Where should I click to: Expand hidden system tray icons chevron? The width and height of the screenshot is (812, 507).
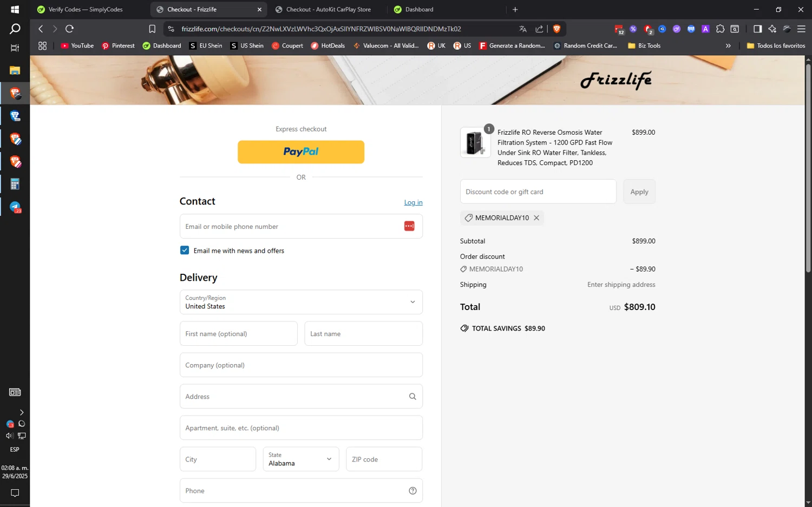(x=22, y=412)
